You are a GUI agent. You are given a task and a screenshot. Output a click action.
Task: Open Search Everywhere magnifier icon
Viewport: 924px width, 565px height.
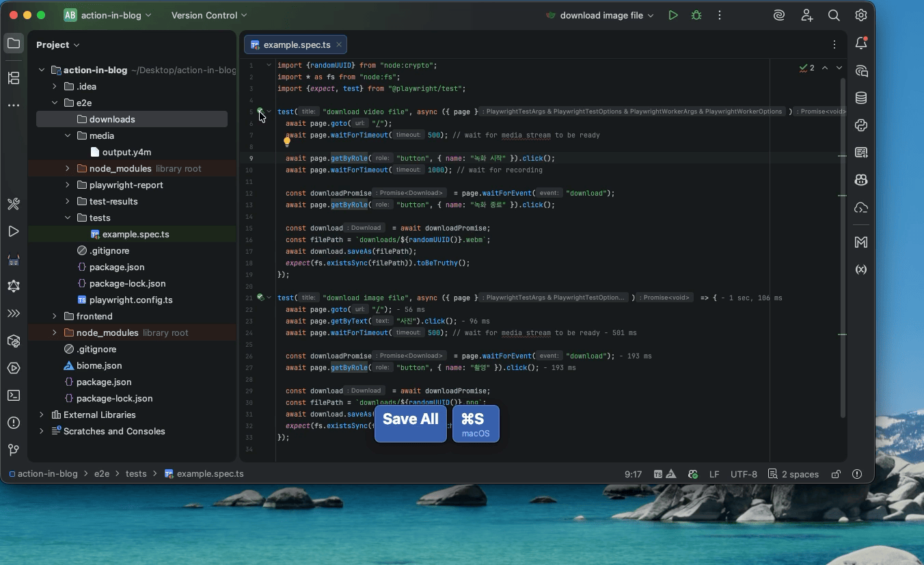(834, 15)
